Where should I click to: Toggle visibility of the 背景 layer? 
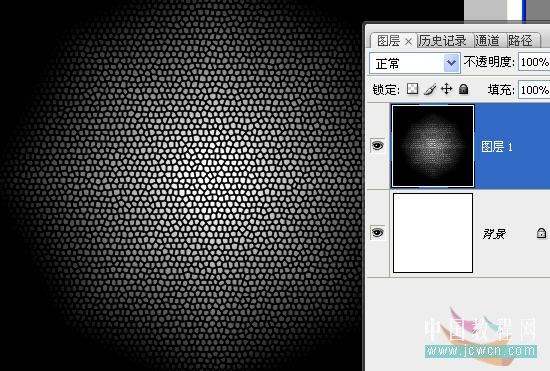tap(377, 232)
